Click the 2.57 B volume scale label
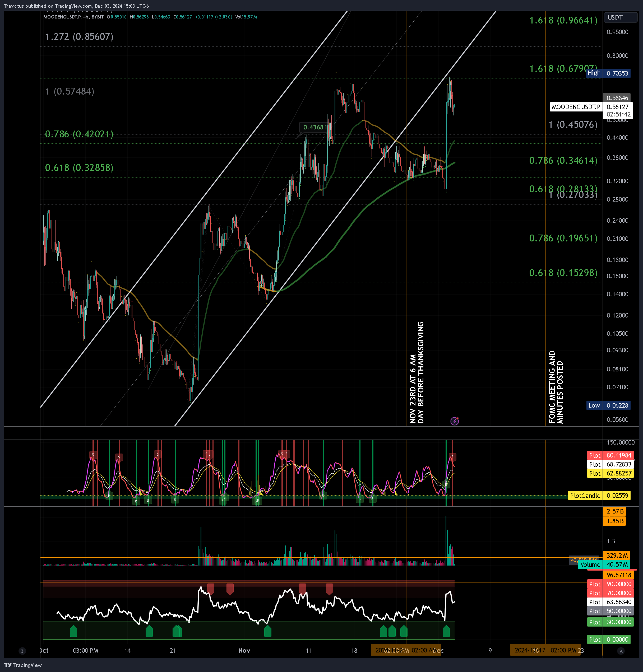This screenshot has width=643, height=672. click(614, 511)
